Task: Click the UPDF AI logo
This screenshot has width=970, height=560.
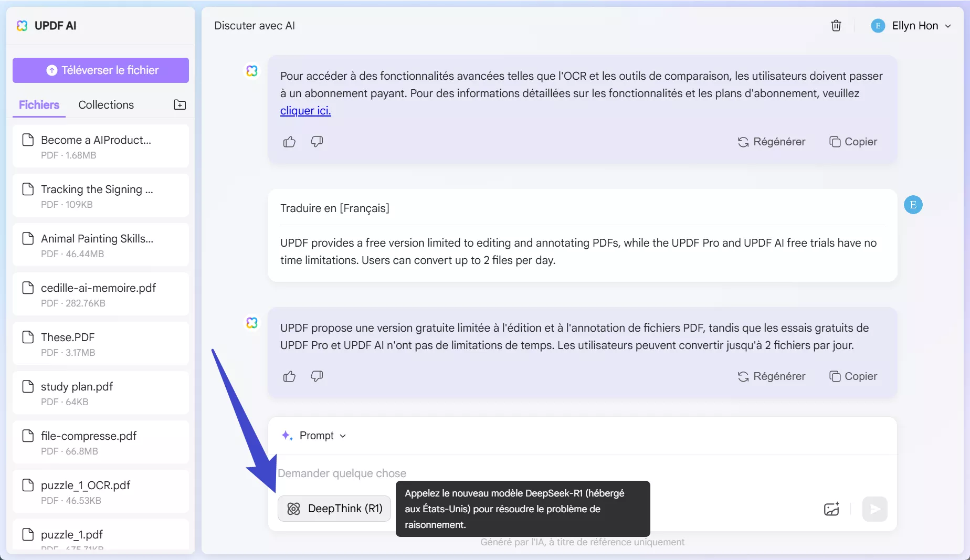Action: click(x=47, y=25)
